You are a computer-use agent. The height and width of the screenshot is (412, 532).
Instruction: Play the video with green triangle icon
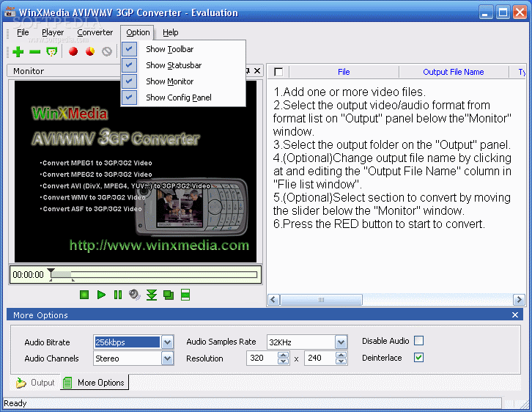pos(101,295)
